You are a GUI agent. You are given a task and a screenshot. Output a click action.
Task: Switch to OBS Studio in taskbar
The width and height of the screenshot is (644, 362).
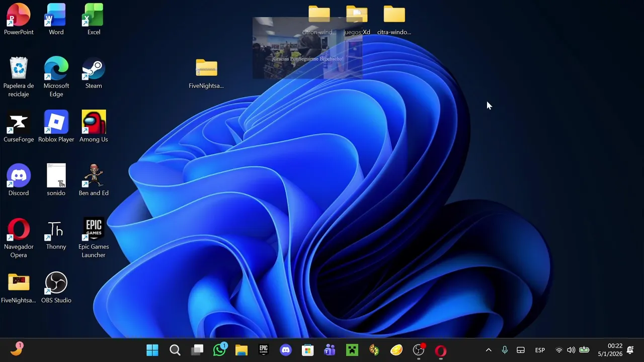click(x=419, y=350)
